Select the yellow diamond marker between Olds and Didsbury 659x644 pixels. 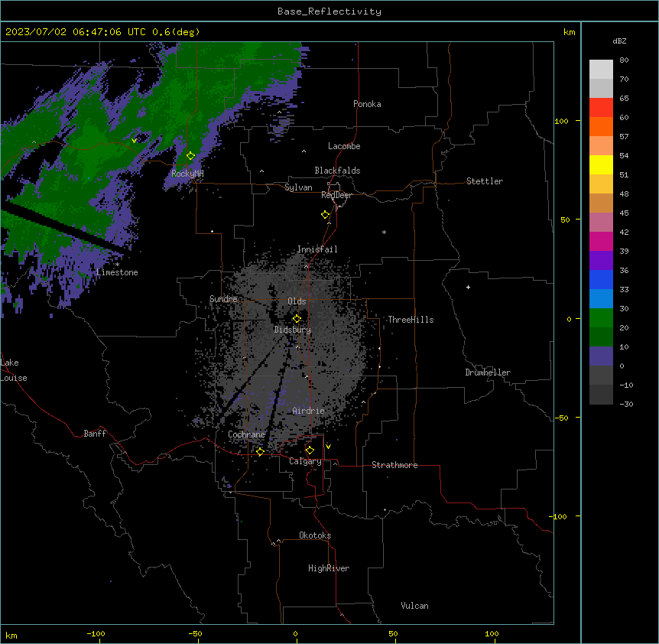(297, 319)
